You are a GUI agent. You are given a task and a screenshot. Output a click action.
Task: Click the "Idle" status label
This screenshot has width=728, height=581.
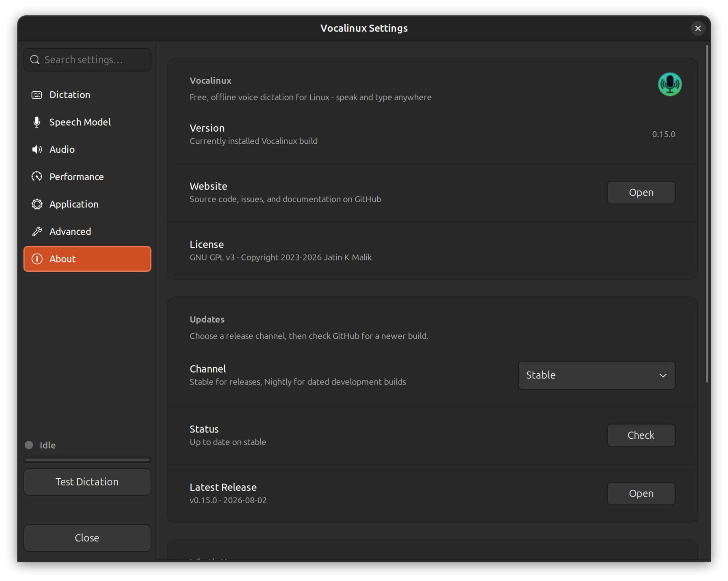click(x=48, y=445)
